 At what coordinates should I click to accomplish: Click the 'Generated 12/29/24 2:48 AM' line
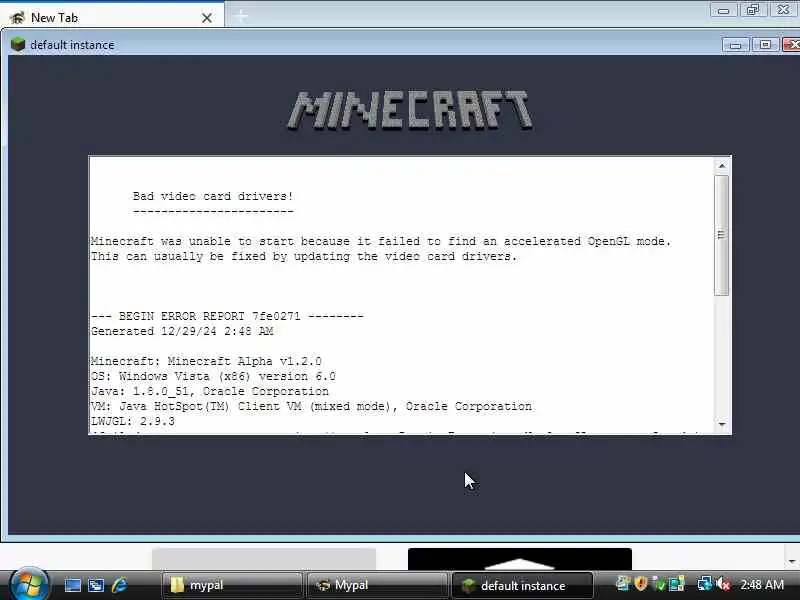(x=182, y=332)
